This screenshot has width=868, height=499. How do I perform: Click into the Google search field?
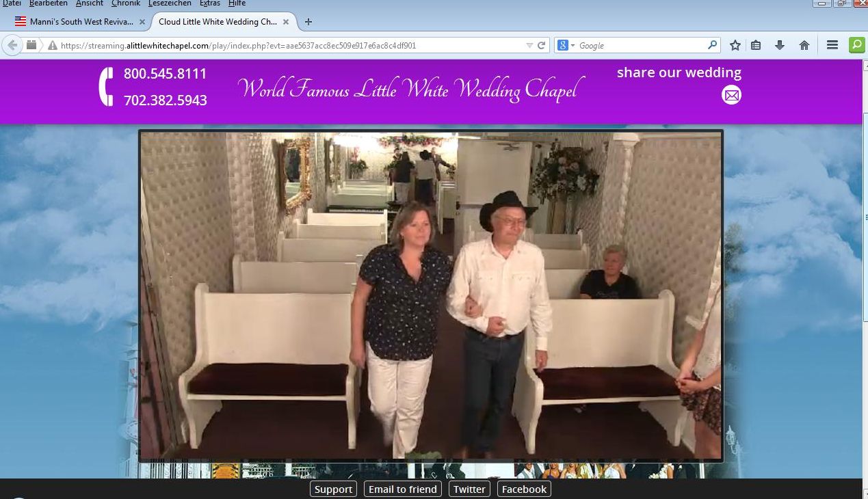click(x=640, y=45)
